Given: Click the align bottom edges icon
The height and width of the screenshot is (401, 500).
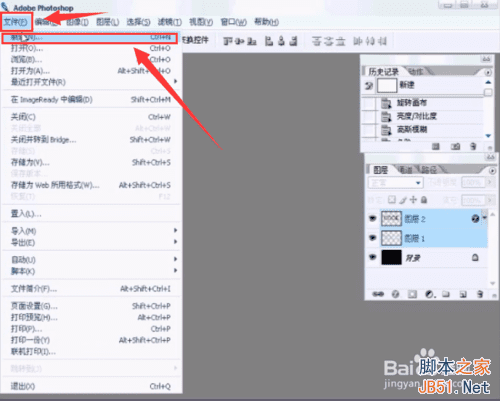Looking at the screenshot, I should [x=251, y=41].
